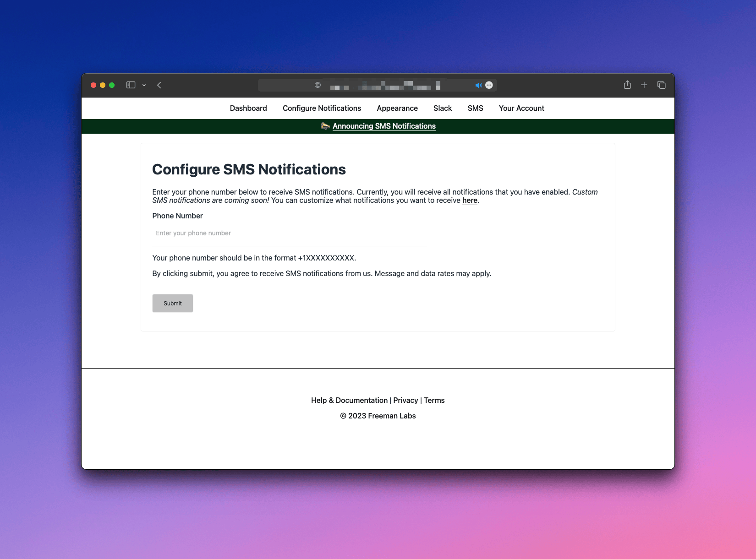
Task: Click the Announcing SMS Notifications banner link
Action: point(383,126)
